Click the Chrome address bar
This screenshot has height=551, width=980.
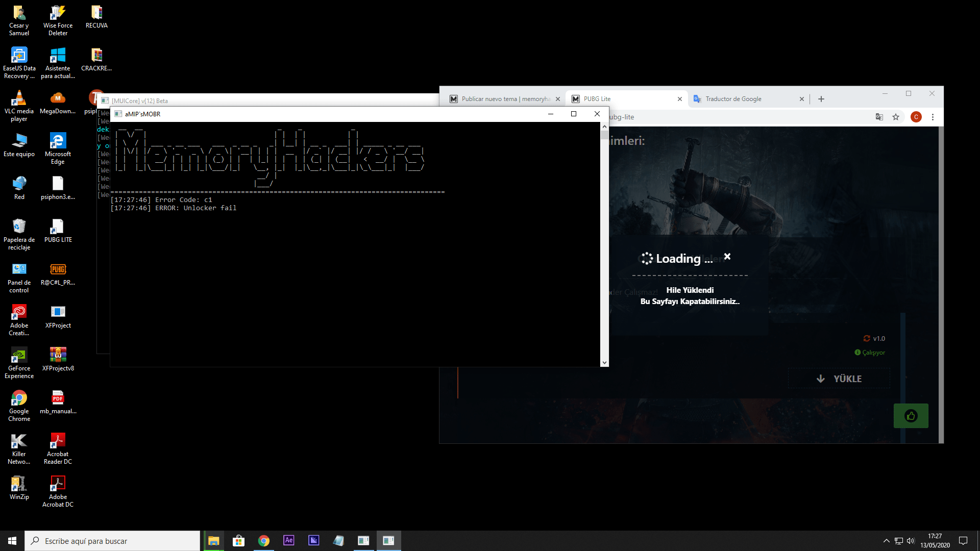point(739,117)
